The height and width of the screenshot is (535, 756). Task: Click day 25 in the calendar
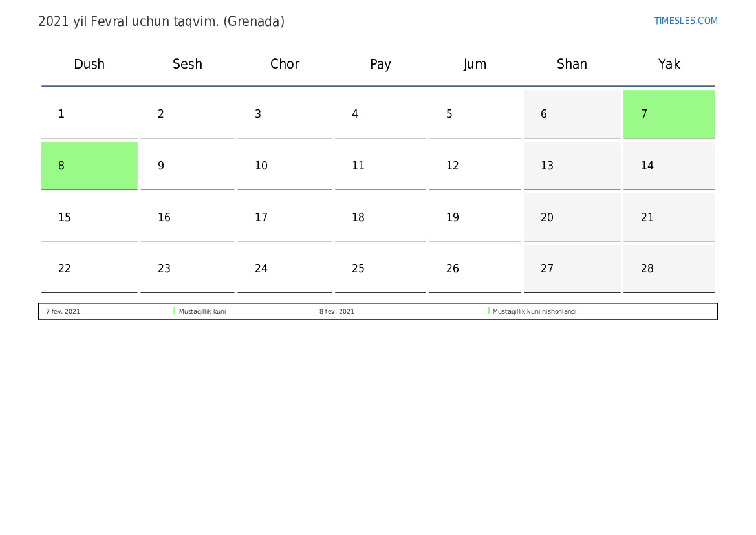point(380,268)
